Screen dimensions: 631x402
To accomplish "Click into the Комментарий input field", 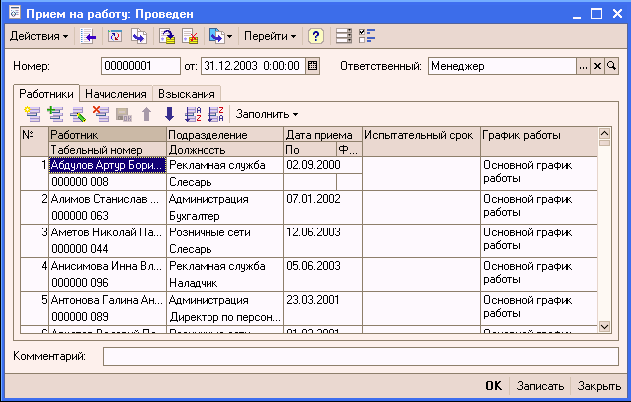I will pyautogui.click(x=360, y=357).
